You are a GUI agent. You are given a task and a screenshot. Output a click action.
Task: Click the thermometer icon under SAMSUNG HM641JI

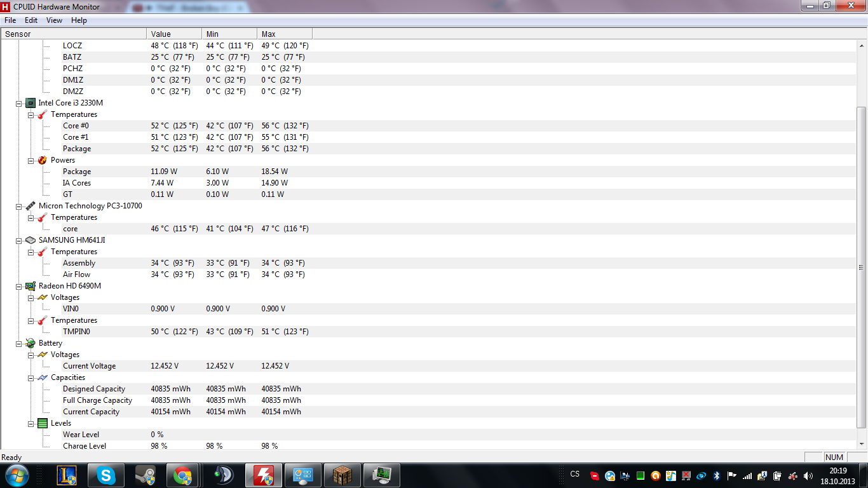(x=43, y=252)
